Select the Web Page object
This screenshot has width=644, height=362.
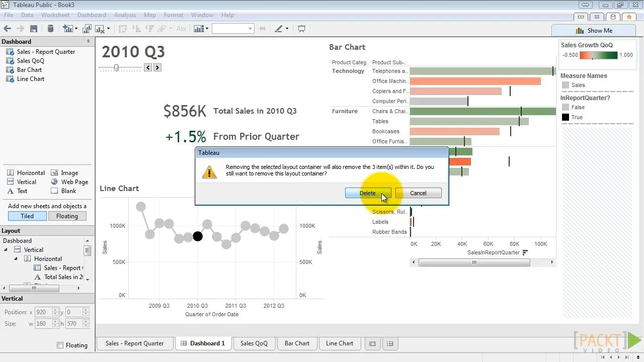click(x=69, y=182)
